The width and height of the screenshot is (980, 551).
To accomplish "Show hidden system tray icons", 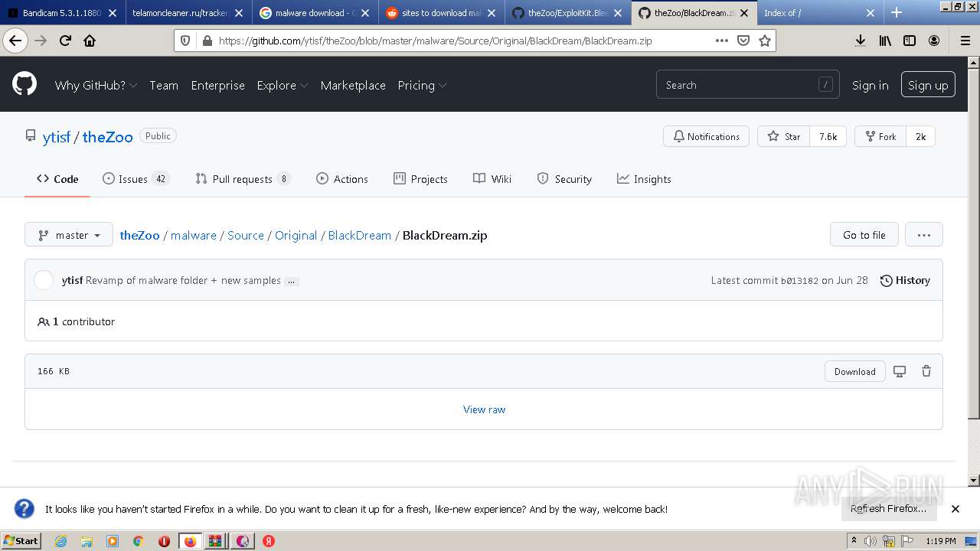I will pos(854,541).
